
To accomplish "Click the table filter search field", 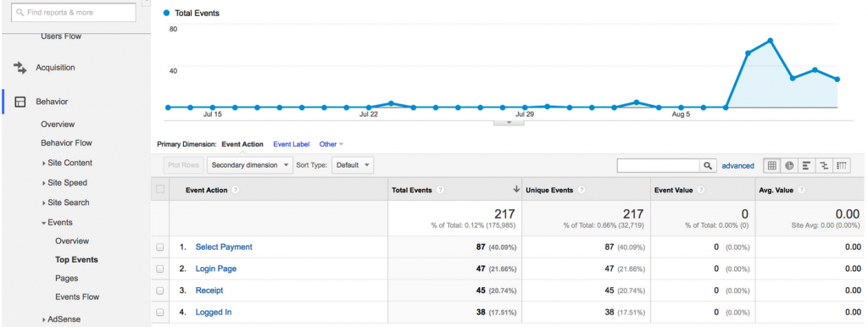I will (x=658, y=165).
